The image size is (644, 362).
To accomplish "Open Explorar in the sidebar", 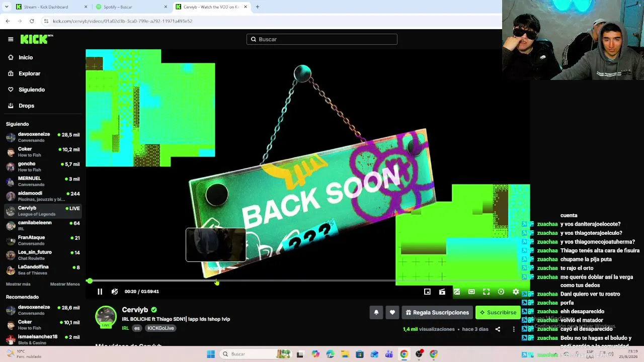I will point(29,73).
